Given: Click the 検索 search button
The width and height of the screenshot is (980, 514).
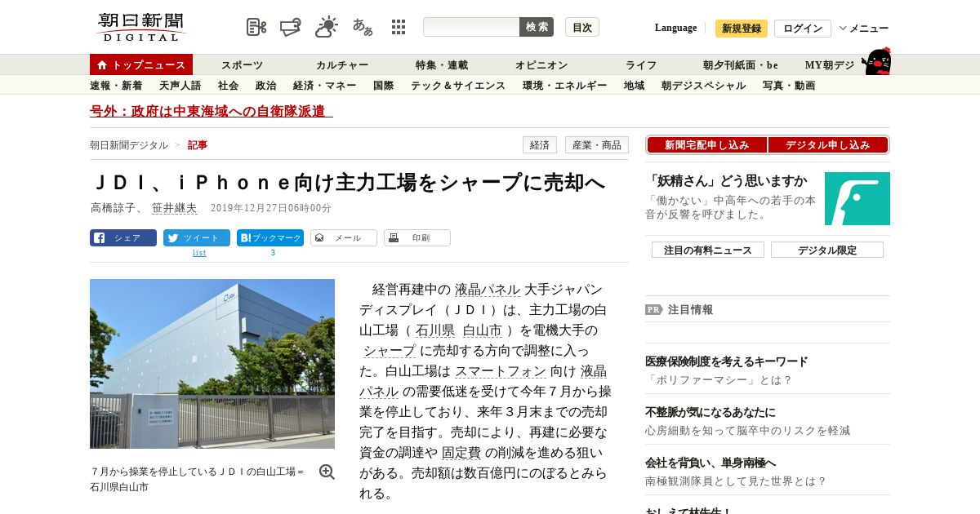Looking at the screenshot, I should pyautogui.click(x=537, y=27).
